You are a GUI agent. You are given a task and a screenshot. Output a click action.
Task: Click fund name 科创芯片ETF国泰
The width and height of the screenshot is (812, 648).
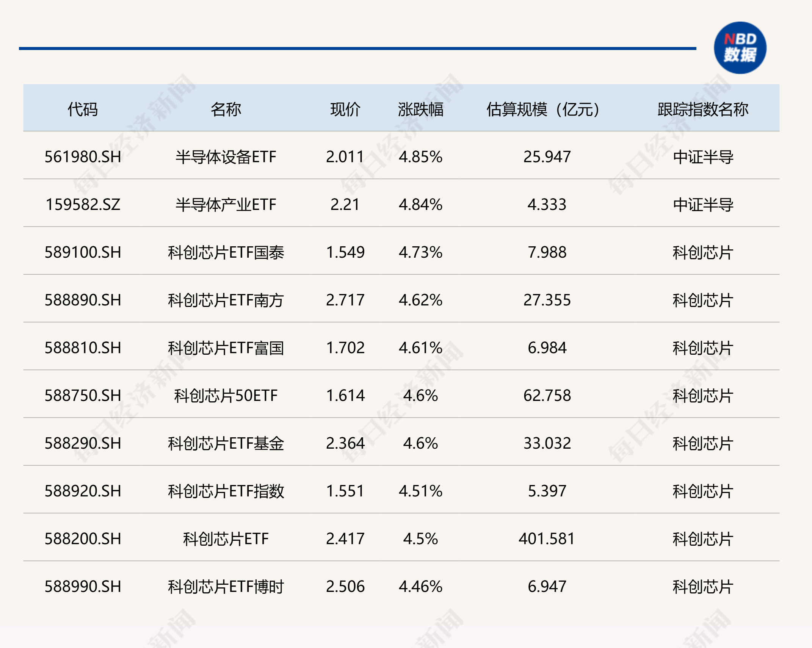point(226,252)
